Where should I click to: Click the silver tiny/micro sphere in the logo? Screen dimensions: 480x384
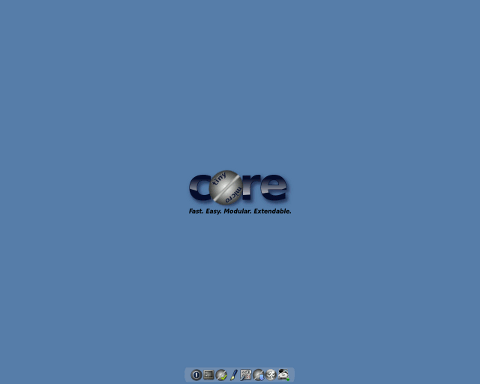click(x=226, y=187)
